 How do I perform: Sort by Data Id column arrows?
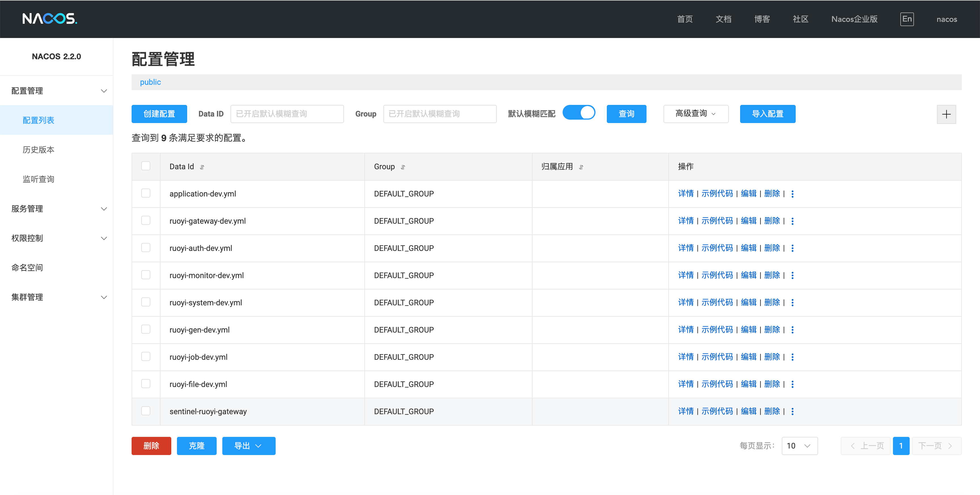point(202,167)
